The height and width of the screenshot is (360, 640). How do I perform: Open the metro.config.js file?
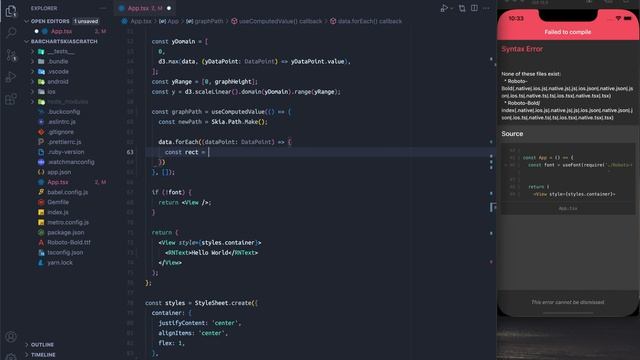68,222
